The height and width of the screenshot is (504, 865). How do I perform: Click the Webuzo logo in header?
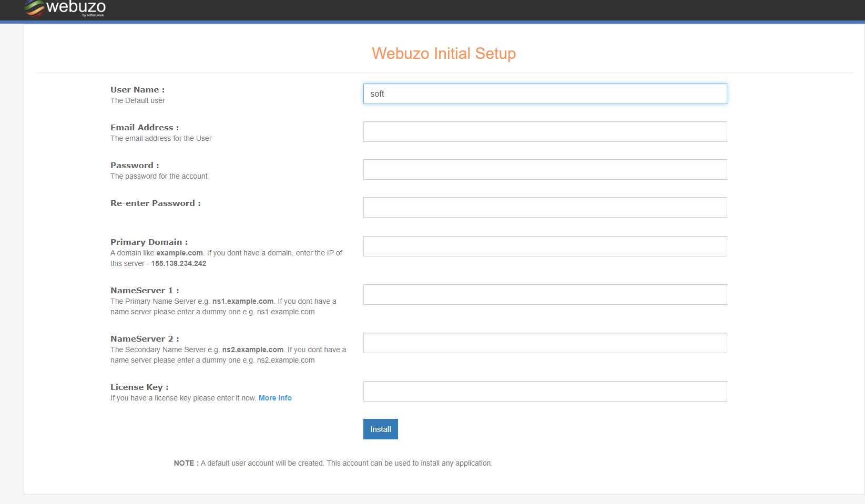pyautogui.click(x=65, y=8)
